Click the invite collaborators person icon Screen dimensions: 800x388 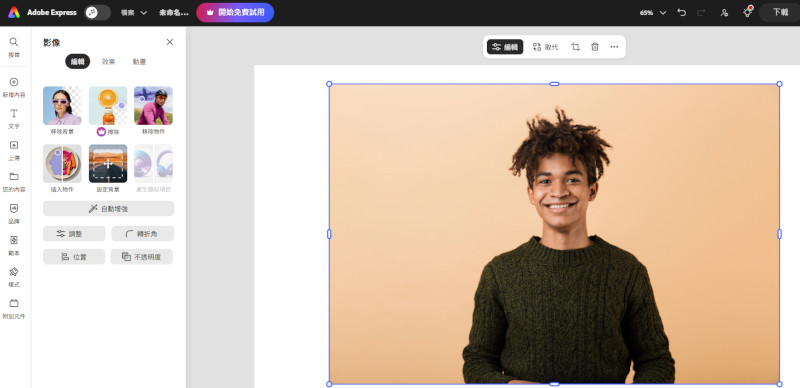coord(724,12)
